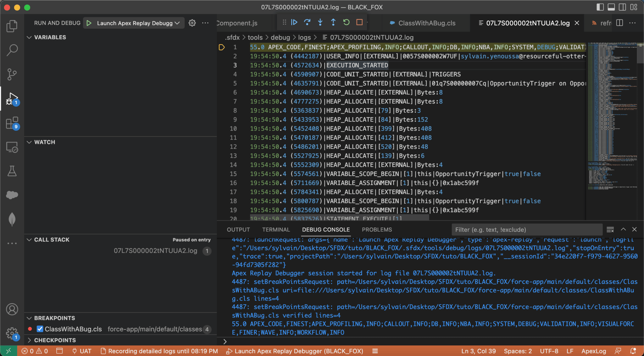The image size is (644, 356).
Task: Click the debug console Filter input field
Action: click(527, 229)
